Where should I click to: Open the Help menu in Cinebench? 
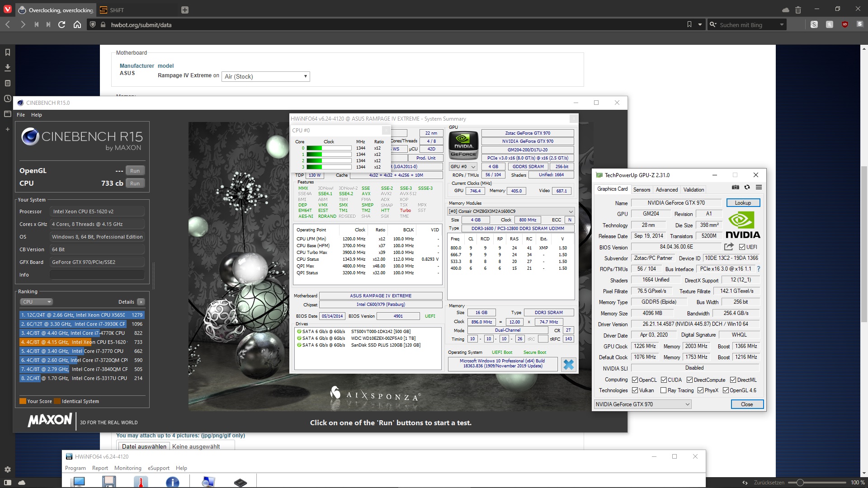click(37, 115)
